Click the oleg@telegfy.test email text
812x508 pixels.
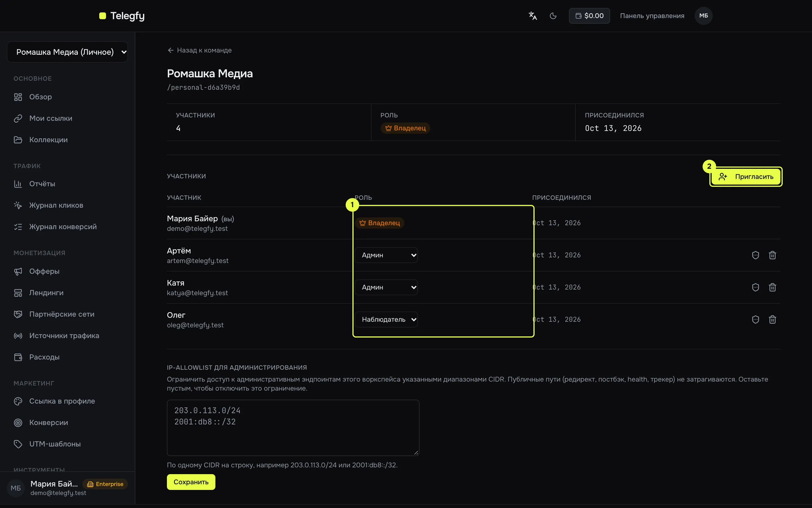tap(195, 325)
